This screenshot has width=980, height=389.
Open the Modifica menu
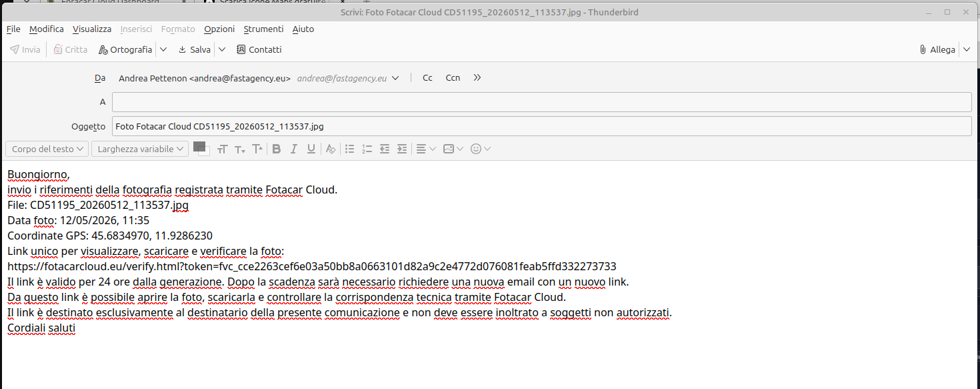click(47, 29)
